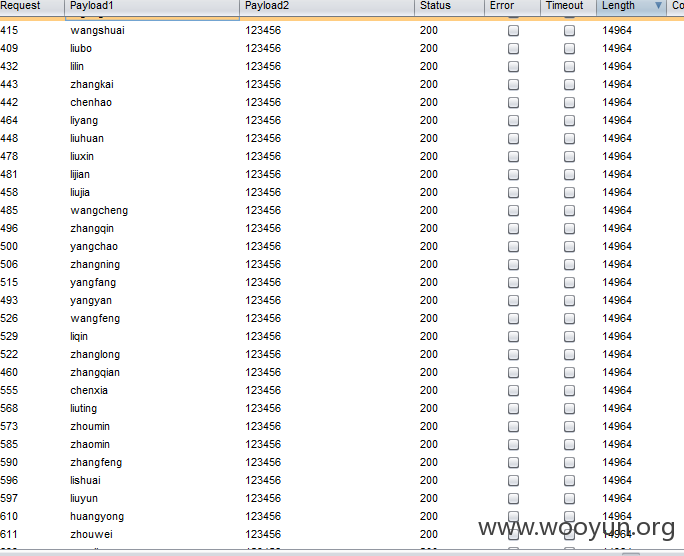Sort by the Status column header
This screenshot has height=556, width=684.
click(449, 6)
